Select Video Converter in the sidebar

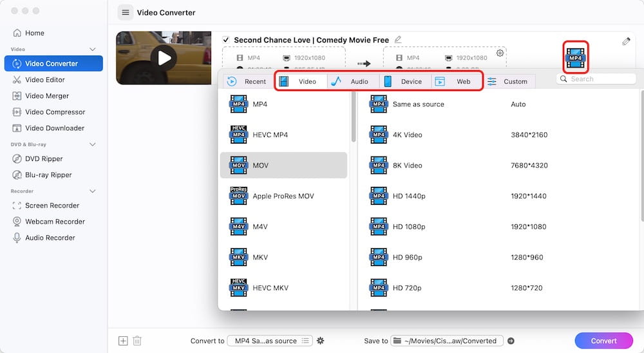53,63
